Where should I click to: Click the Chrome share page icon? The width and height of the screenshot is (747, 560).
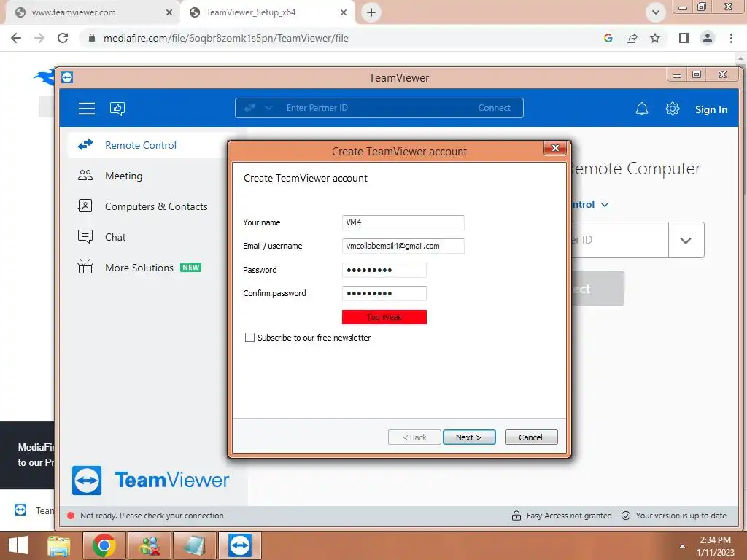coord(632,38)
